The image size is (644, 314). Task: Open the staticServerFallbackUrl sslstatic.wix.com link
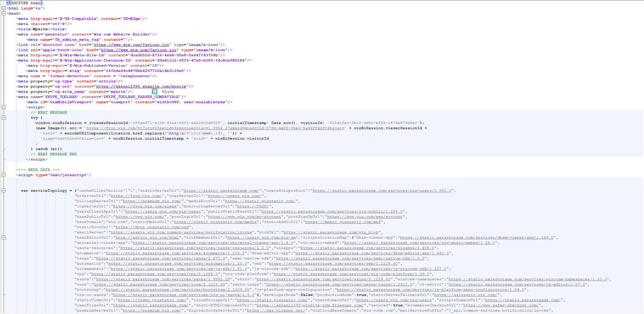coord(465,295)
